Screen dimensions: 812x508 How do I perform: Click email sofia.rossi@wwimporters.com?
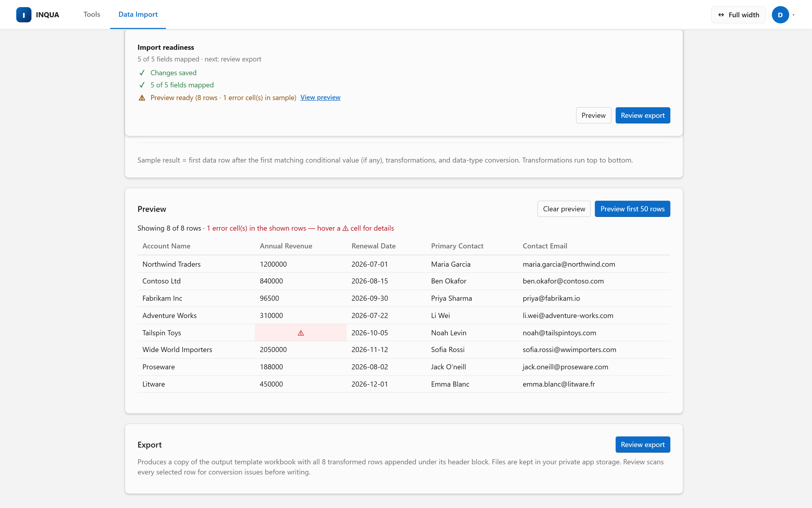point(569,350)
